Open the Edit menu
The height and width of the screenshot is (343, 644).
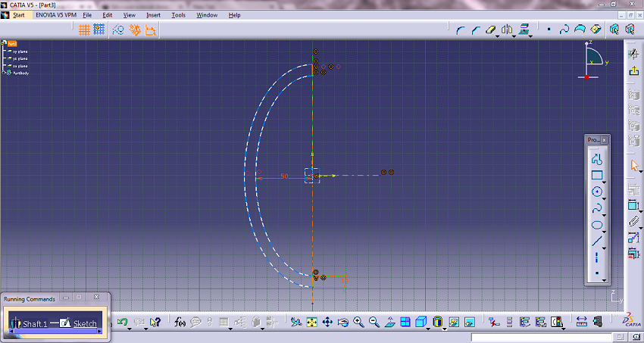(x=107, y=15)
